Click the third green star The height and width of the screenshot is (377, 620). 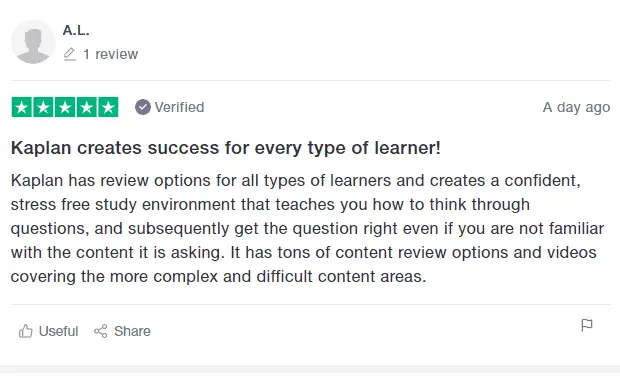click(x=65, y=107)
